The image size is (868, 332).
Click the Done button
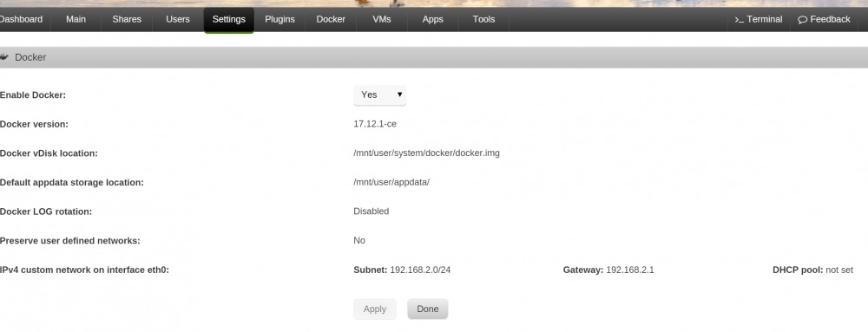[x=427, y=309]
